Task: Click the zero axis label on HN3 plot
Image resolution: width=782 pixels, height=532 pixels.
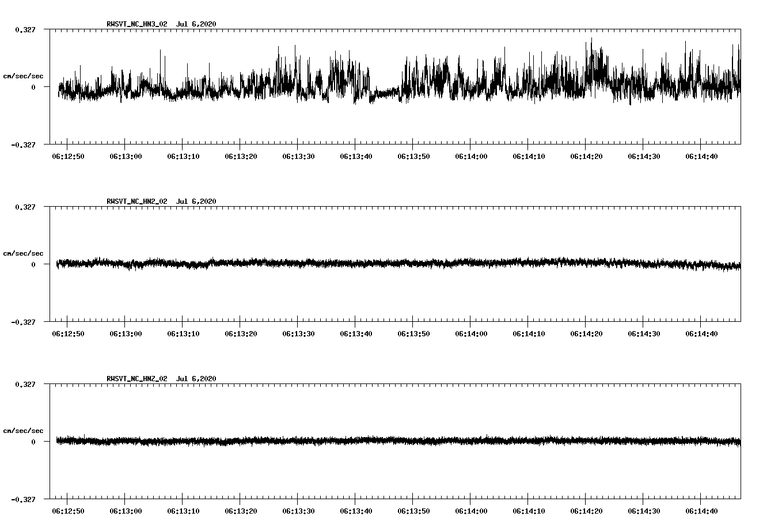Action: tap(33, 87)
